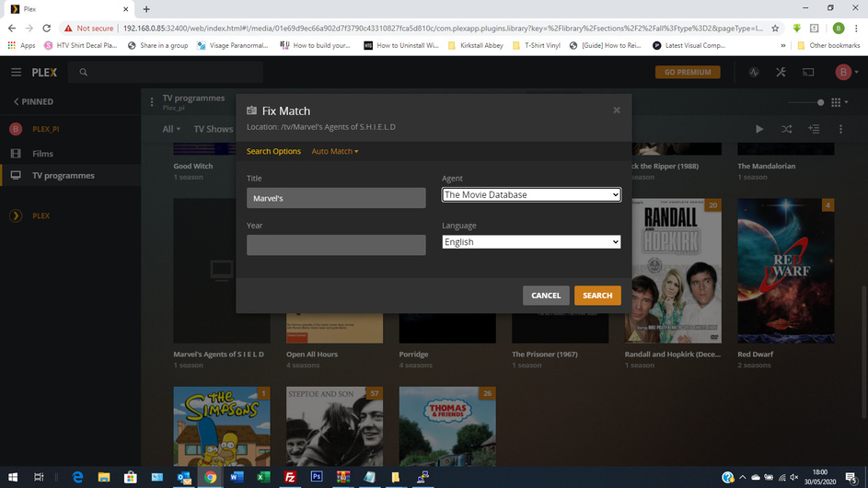Viewport: 868px width, 488px height.
Task: Open File Explorer from the taskbar
Action: point(103,477)
